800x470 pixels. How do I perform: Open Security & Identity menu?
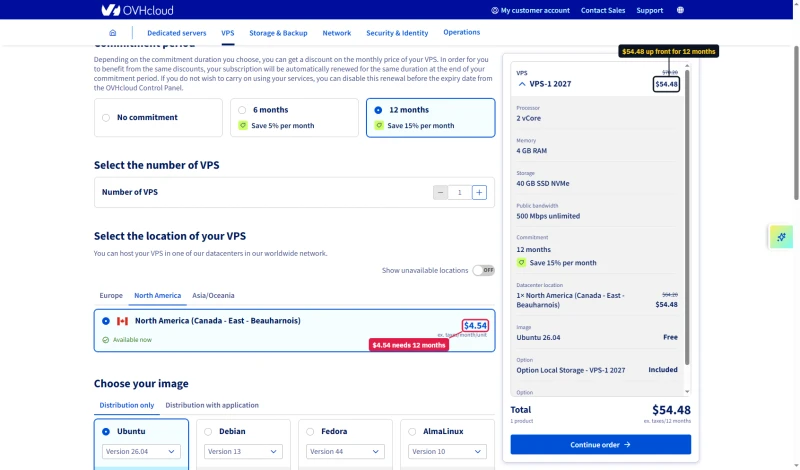coord(397,33)
